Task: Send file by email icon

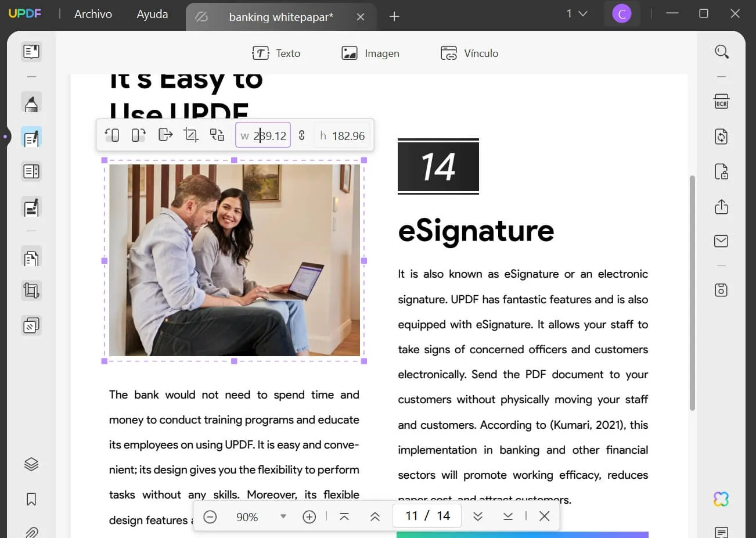Action: coord(721,241)
